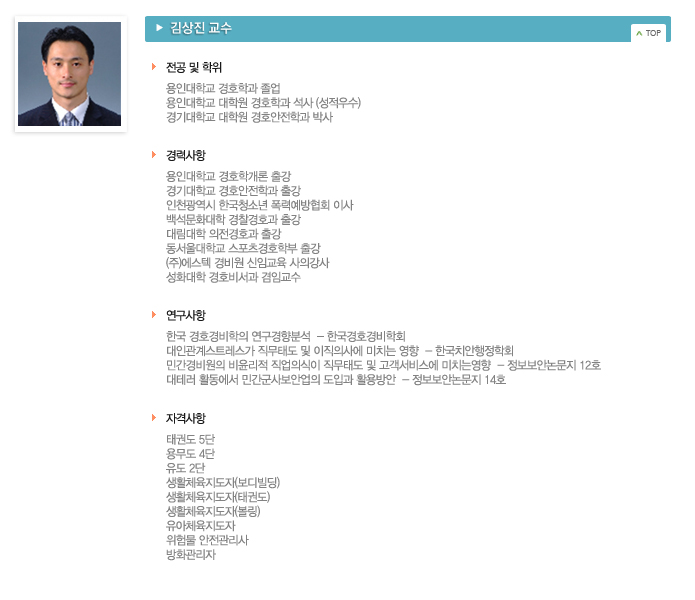Click 생활체육지도자(태권도)

(x=218, y=497)
